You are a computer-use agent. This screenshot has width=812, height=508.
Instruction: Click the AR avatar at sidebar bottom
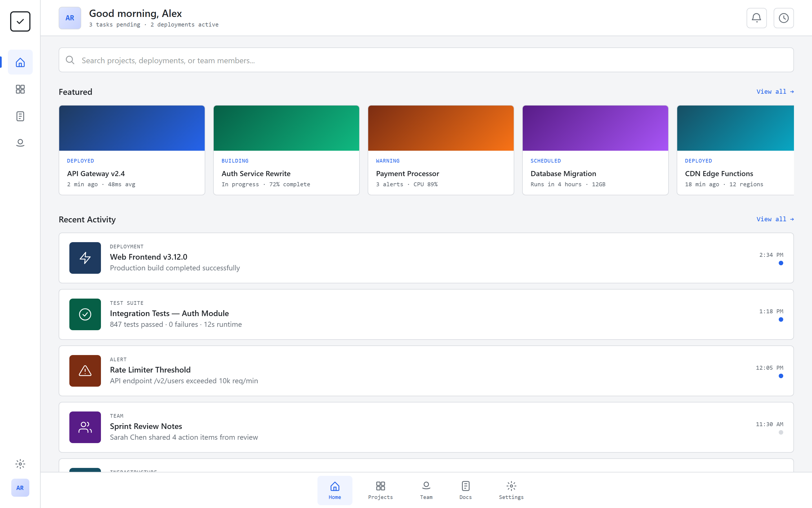coord(20,487)
